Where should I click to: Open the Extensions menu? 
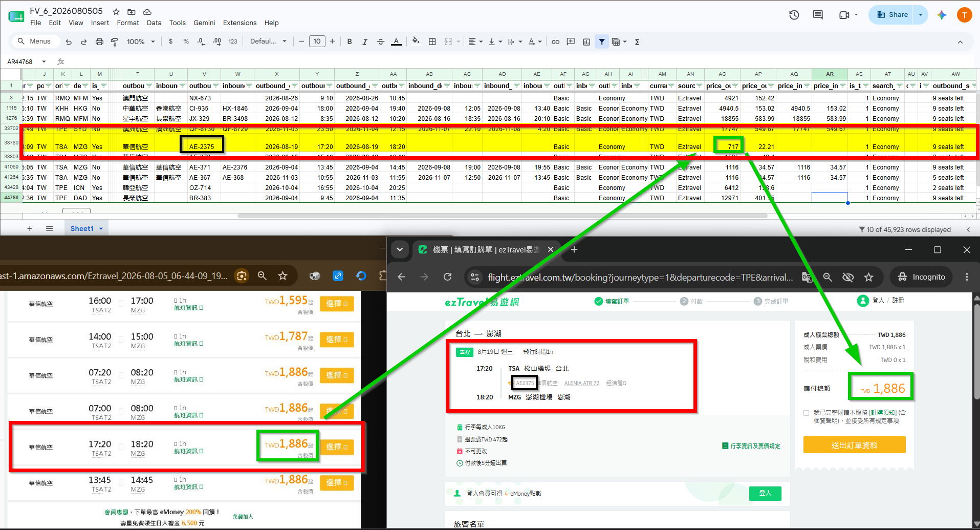coord(239,23)
